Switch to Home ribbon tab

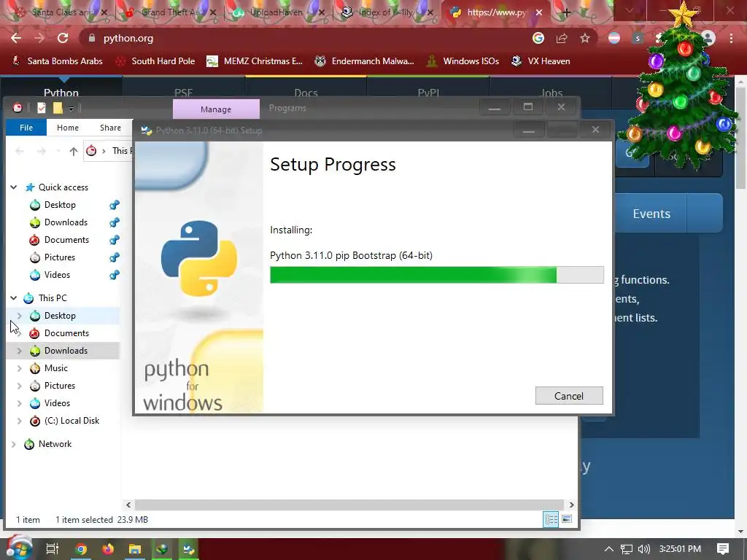click(x=68, y=128)
